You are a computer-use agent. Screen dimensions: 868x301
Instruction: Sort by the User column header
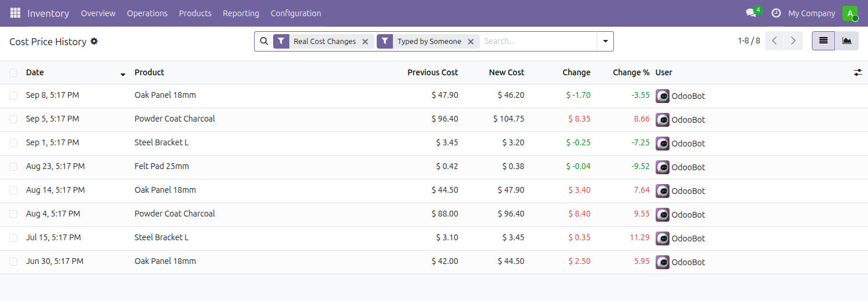664,72
